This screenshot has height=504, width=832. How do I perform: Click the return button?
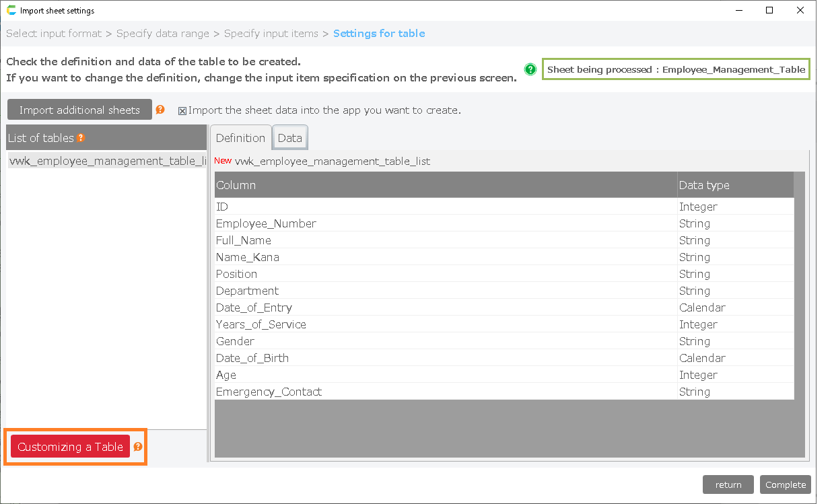728,484
